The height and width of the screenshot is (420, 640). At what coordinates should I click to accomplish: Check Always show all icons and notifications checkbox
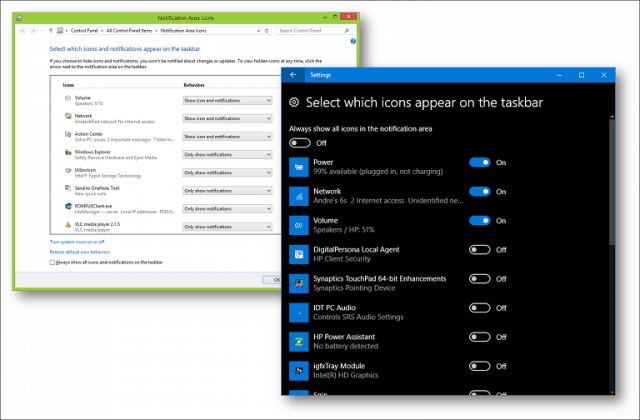52,262
